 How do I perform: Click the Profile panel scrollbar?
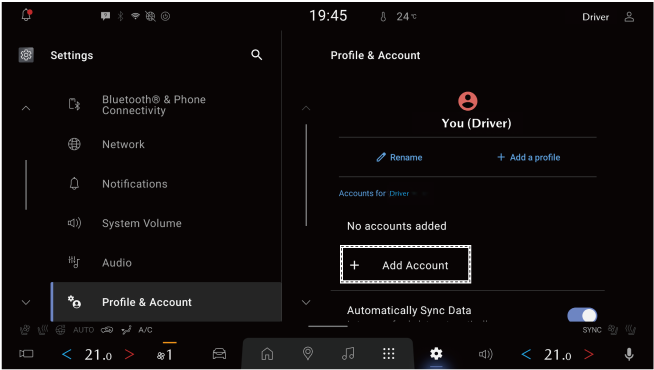click(x=306, y=175)
